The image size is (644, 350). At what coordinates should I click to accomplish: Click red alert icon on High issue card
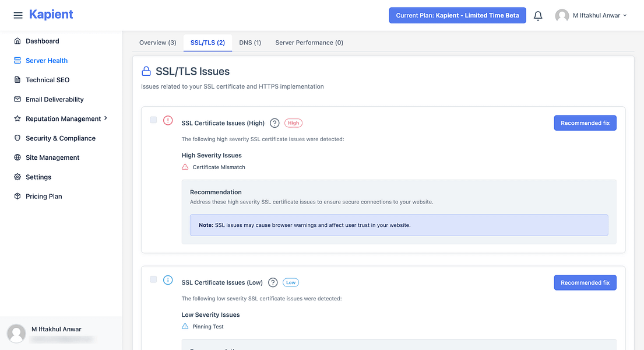click(168, 120)
